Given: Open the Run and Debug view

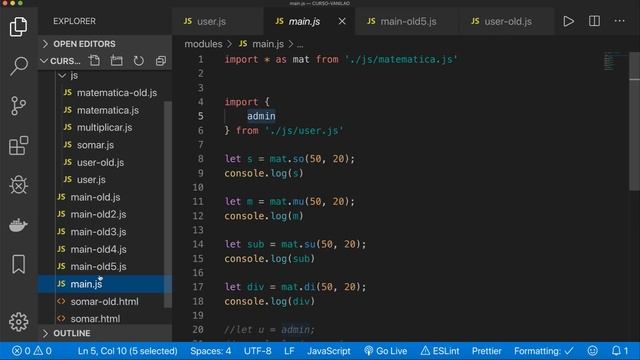Looking at the screenshot, I should click(18, 184).
